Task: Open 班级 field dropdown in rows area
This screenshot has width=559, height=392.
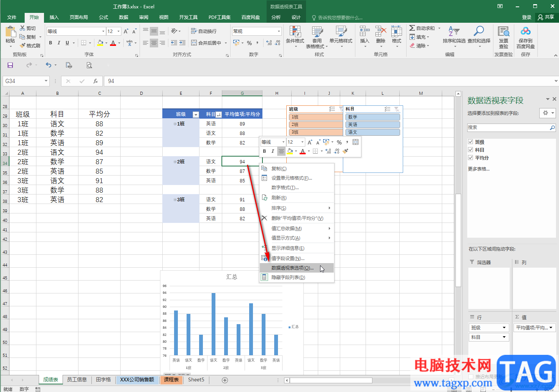Action: point(504,328)
